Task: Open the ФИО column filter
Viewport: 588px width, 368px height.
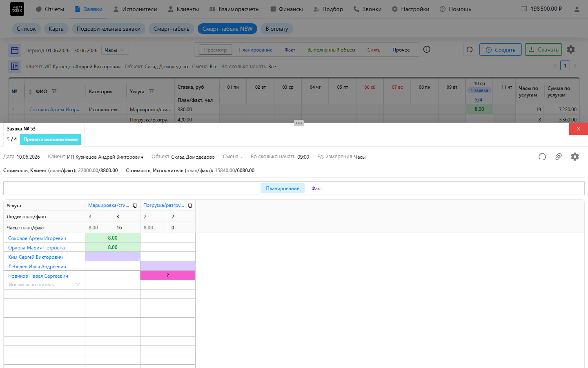Action: pyautogui.click(x=54, y=92)
